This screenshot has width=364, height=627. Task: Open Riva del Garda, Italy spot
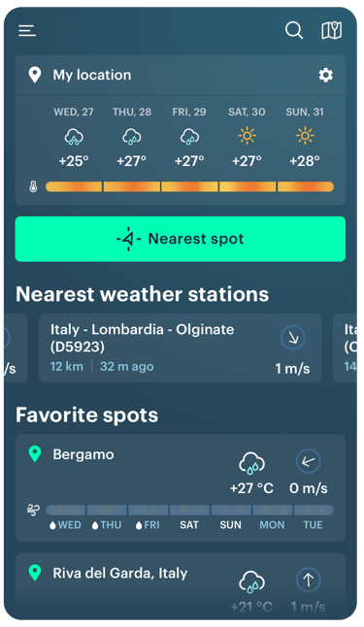180,586
